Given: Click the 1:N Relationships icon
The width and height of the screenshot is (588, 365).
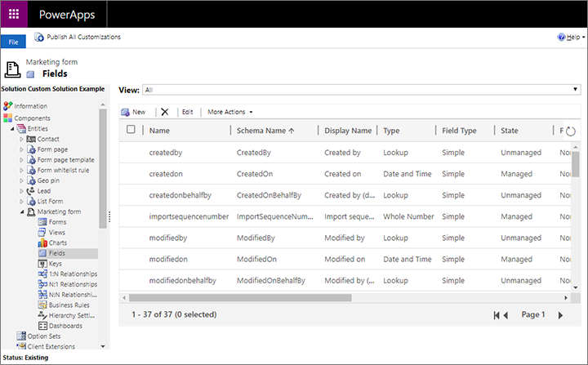Looking at the screenshot, I should coord(42,274).
